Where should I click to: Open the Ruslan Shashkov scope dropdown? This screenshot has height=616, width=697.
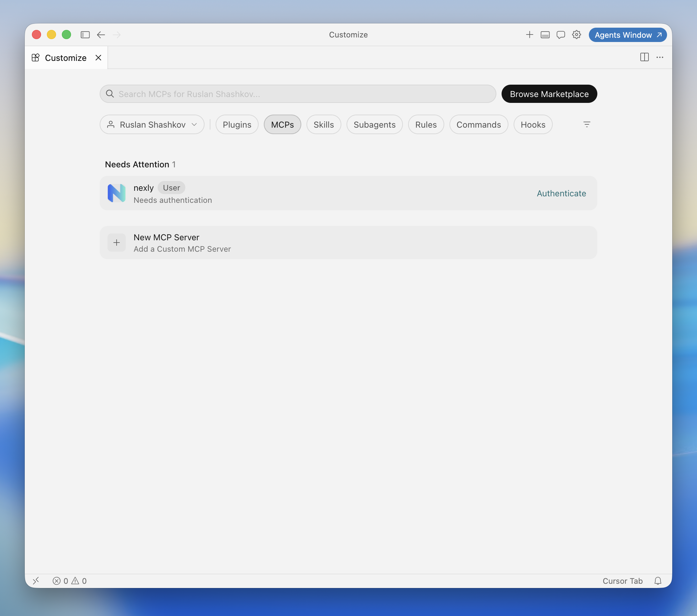(x=152, y=124)
